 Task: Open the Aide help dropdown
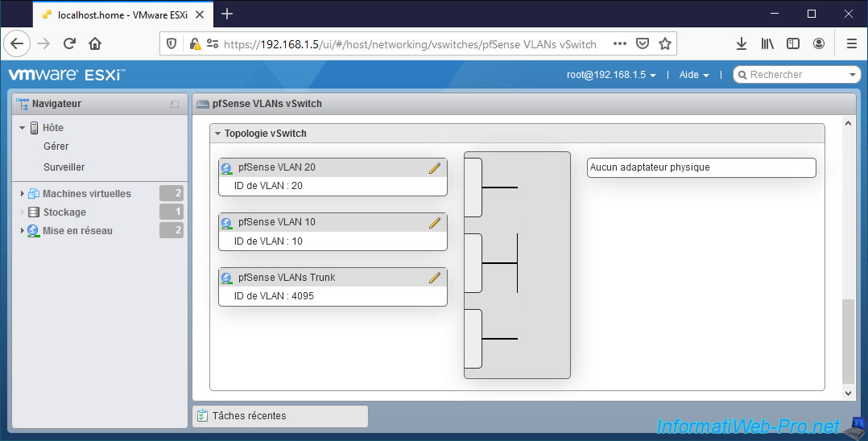click(694, 75)
